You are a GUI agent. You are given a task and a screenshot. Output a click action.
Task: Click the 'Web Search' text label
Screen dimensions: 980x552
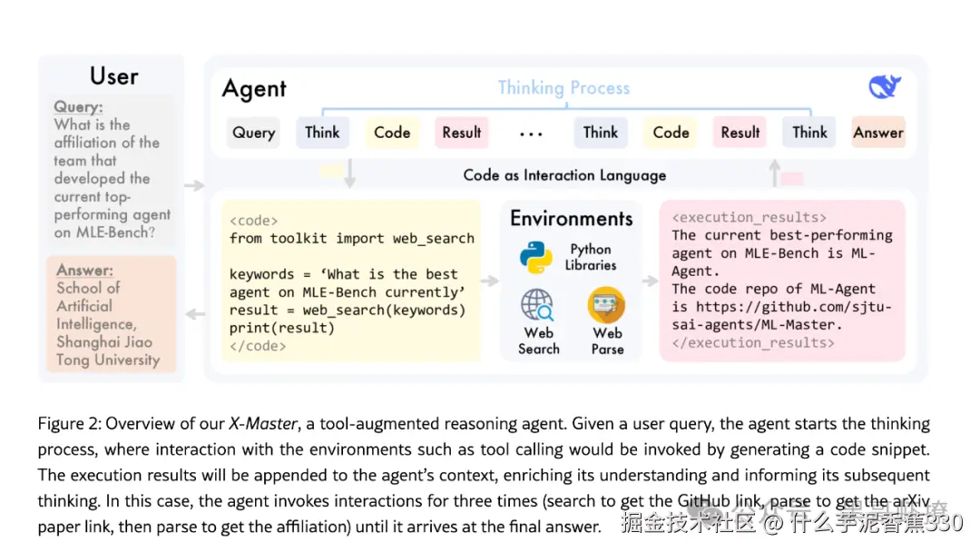click(539, 340)
